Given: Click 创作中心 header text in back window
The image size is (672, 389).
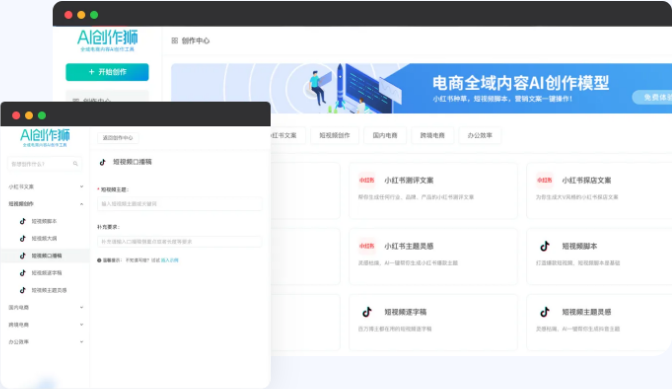Looking at the screenshot, I should 195,41.
